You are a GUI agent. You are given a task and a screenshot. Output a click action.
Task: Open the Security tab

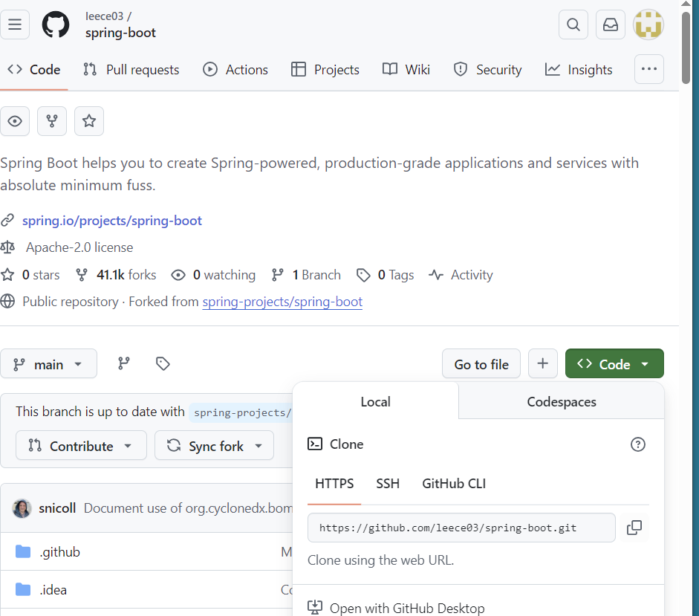[487, 70]
